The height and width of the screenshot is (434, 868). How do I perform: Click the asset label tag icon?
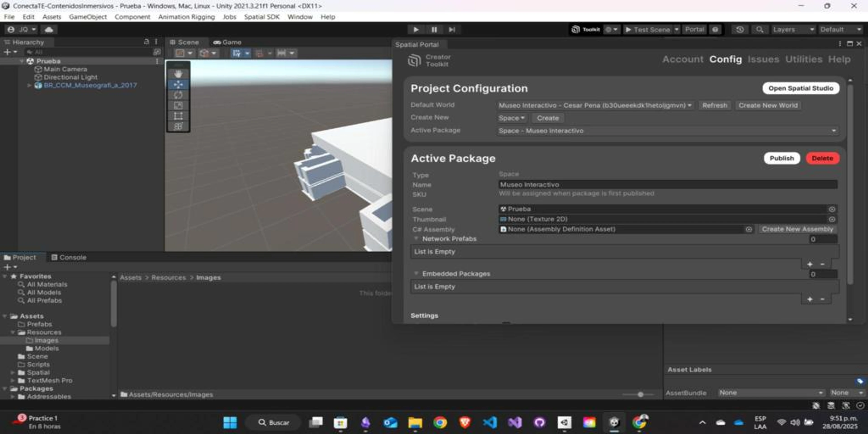tap(860, 381)
